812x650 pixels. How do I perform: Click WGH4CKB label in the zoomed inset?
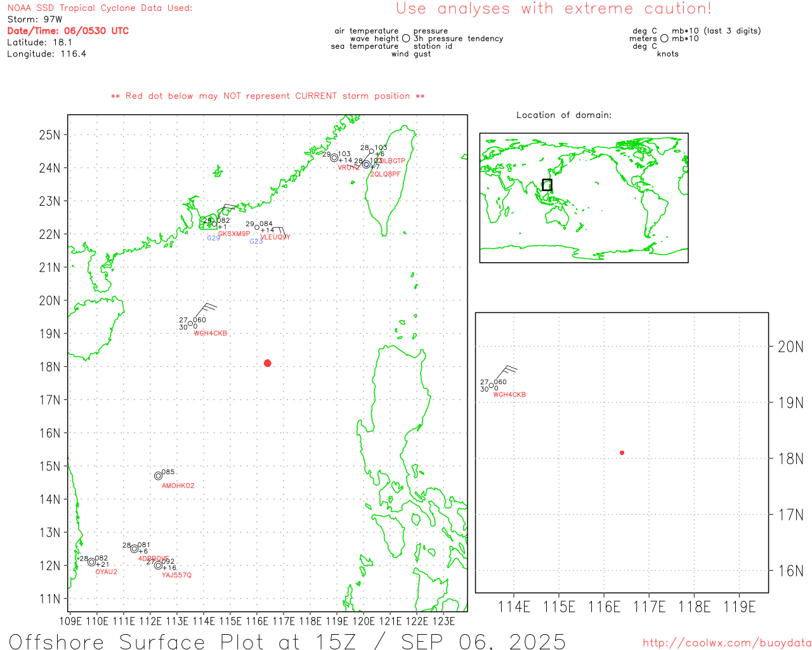point(510,395)
